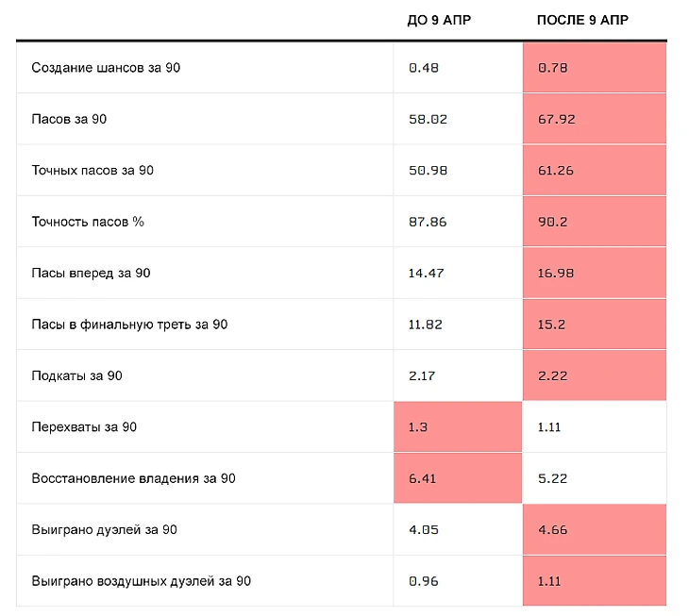Click the "ПОСЛЕ 9 АПР" column header

(x=582, y=21)
